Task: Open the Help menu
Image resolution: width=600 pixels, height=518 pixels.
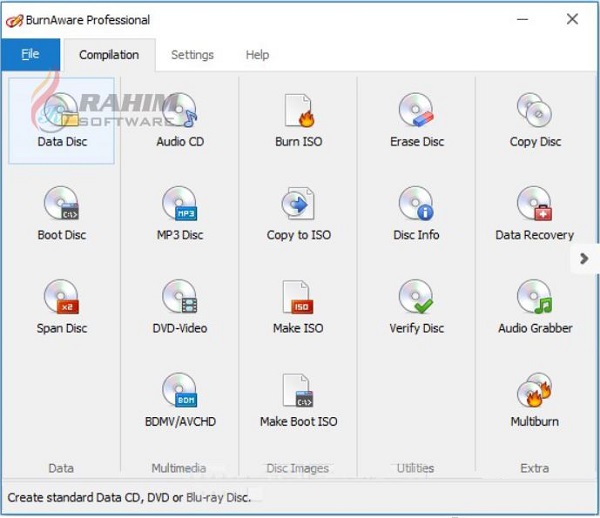Action: pyautogui.click(x=257, y=55)
